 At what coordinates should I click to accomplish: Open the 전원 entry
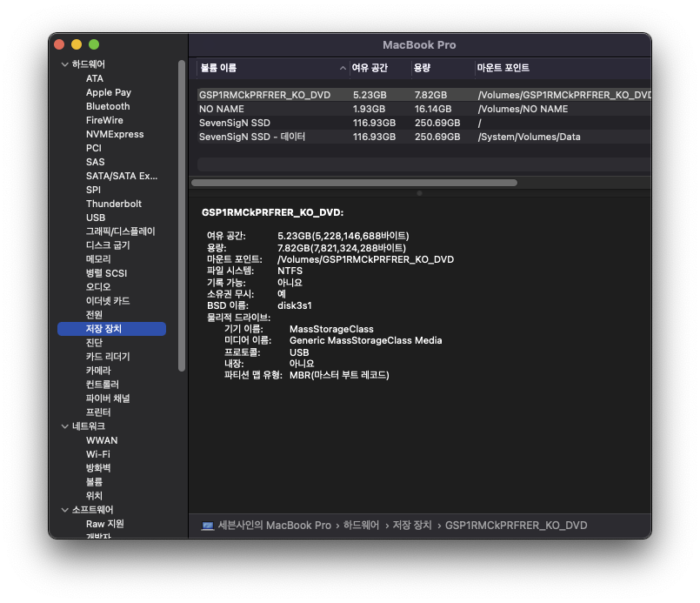(x=94, y=315)
